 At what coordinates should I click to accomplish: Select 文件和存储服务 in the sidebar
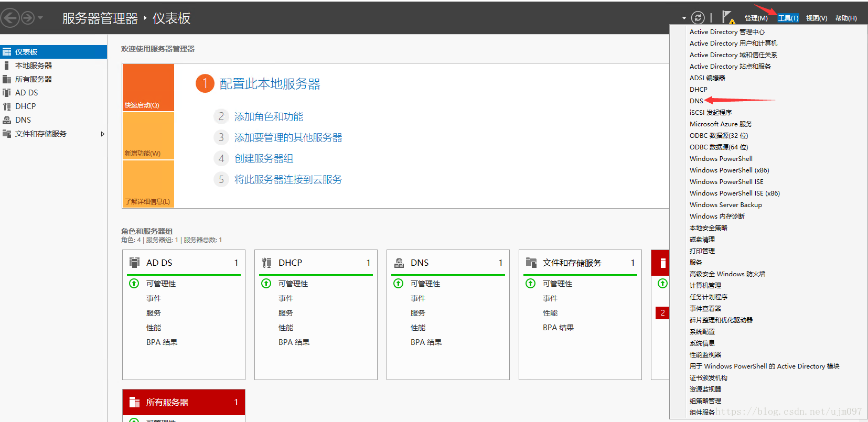pyautogui.click(x=53, y=134)
